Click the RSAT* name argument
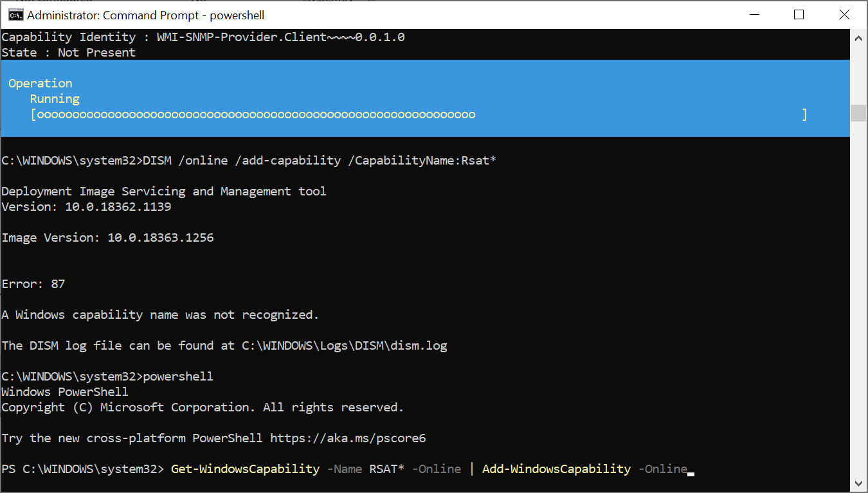 click(x=386, y=469)
